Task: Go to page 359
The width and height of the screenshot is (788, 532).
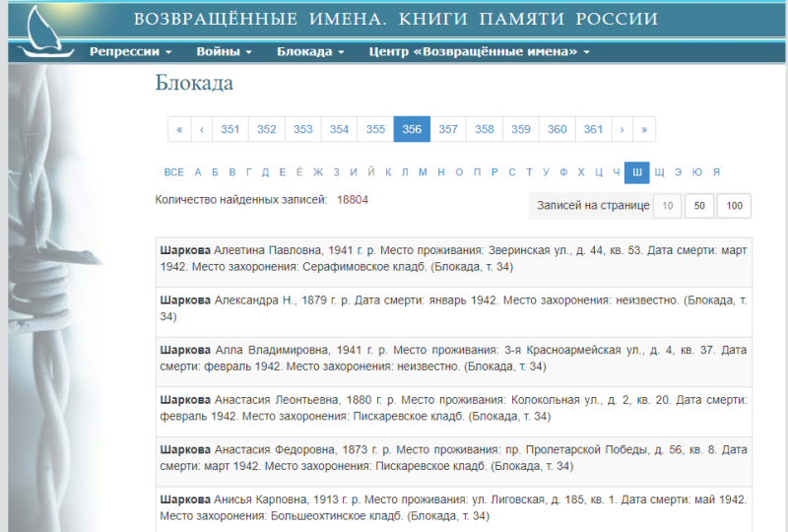Action: [x=521, y=129]
